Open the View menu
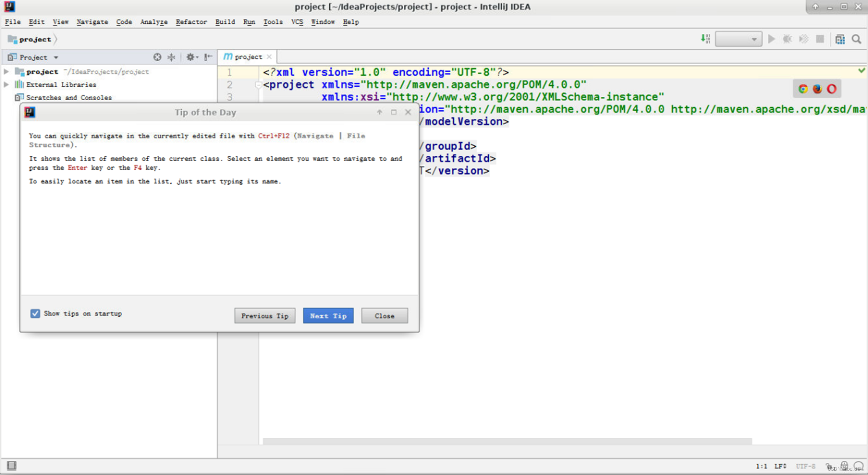The height and width of the screenshot is (475, 868). click(x=60, y=22)
